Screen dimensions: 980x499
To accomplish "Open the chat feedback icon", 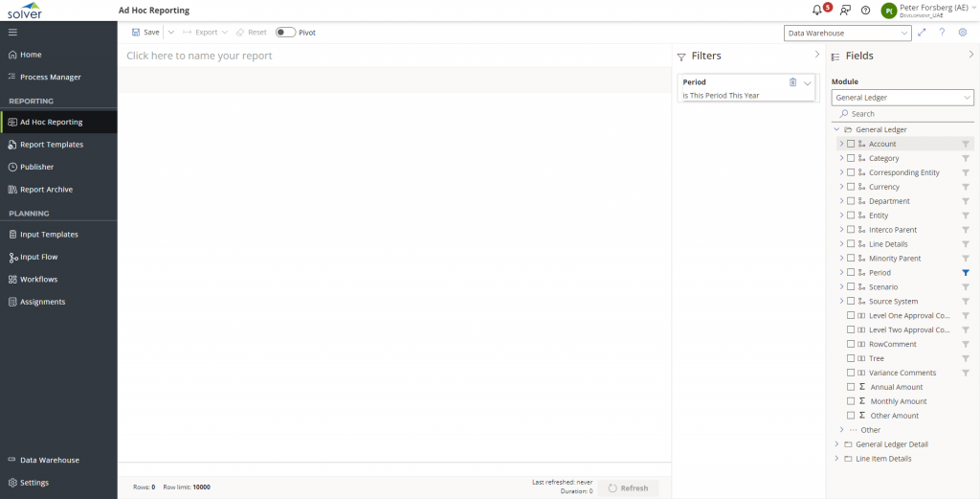I will [x=845, y=10].
